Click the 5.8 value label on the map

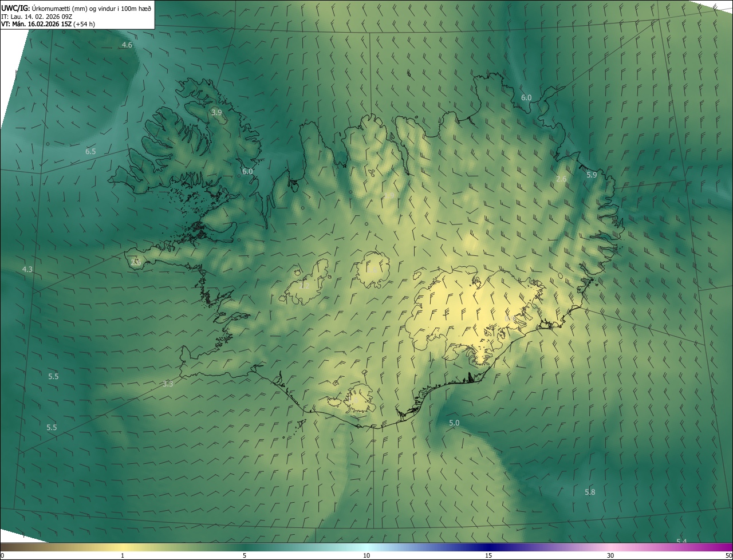coord(590,492)
